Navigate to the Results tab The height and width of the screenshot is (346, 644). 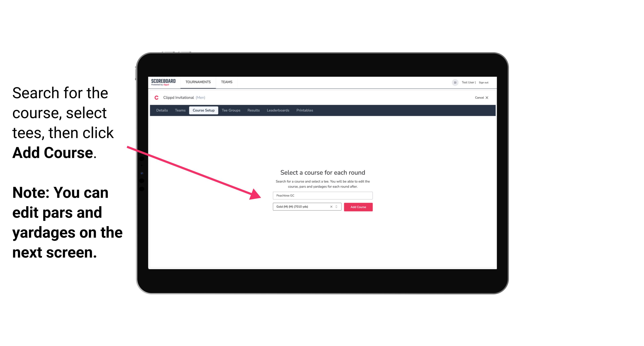click(x=253, y=110)
